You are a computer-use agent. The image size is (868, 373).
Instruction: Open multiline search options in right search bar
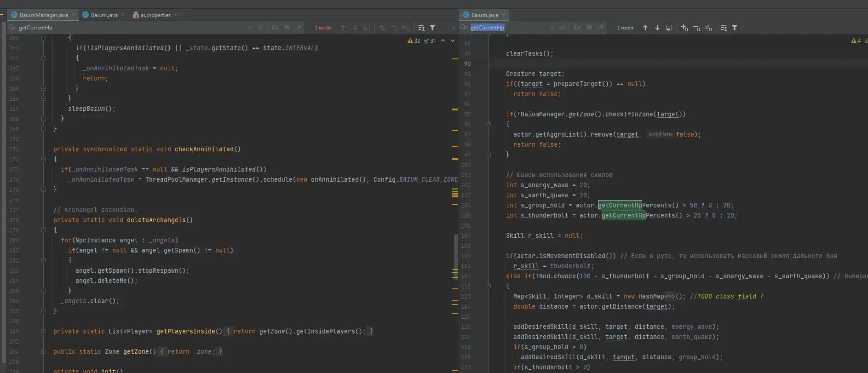point(724,28)
